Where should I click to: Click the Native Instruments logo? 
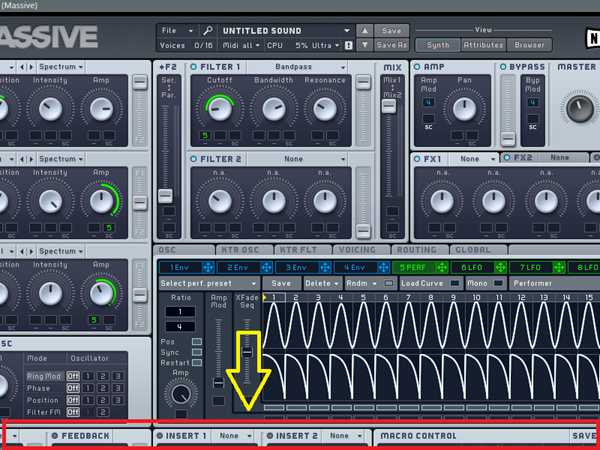[592, 38]
